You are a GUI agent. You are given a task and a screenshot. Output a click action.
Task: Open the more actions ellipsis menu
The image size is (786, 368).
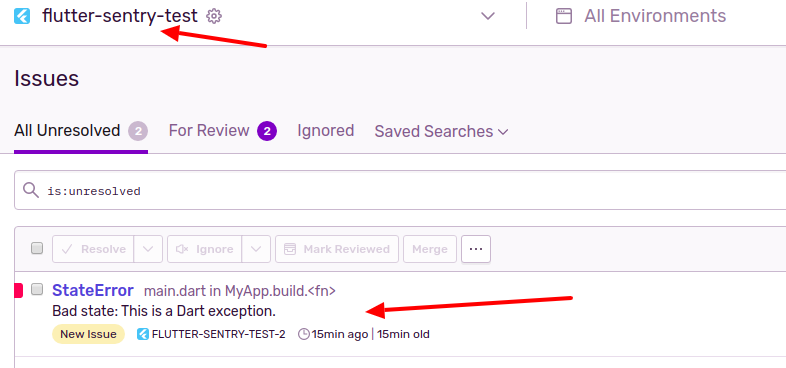(476, 249)
